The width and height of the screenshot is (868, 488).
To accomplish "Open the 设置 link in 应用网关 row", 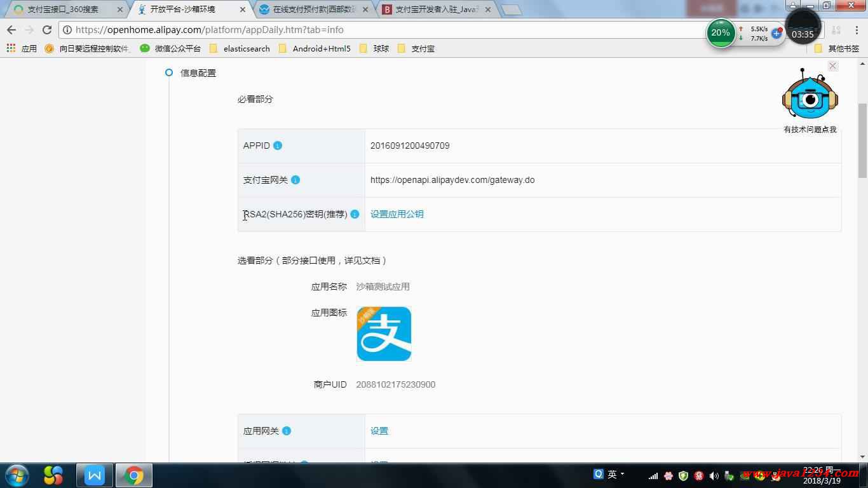I will (379, 431).
